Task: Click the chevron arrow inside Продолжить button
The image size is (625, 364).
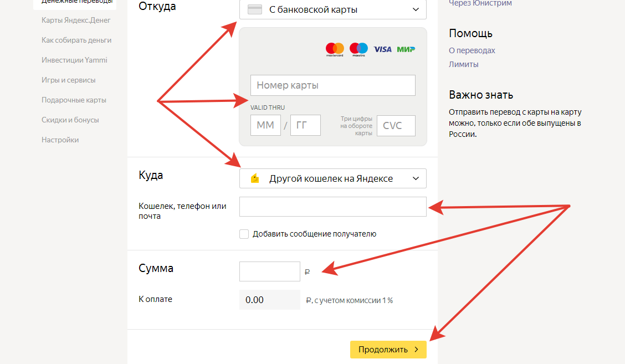Action: 417,349
